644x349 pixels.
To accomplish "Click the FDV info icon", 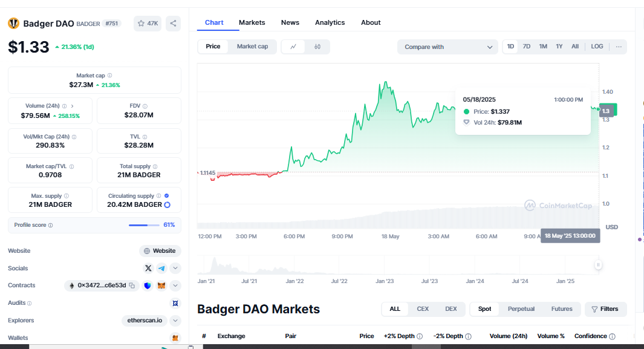I will [145, 106].
